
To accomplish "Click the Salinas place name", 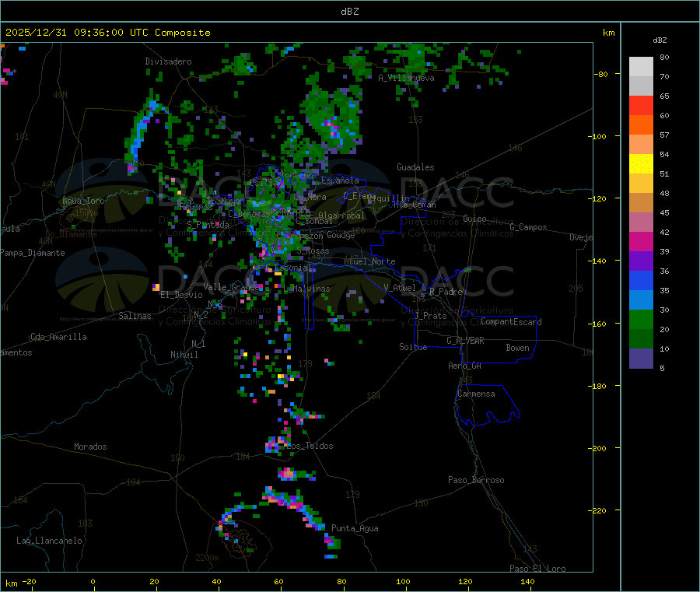I will point(135,316).
